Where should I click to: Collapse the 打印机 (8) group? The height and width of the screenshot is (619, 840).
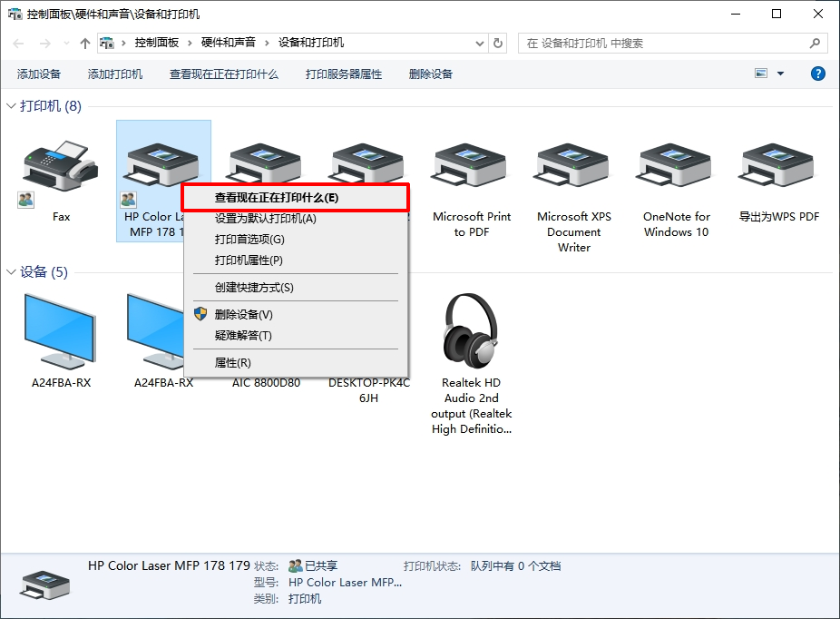click(x=11, y=106)
